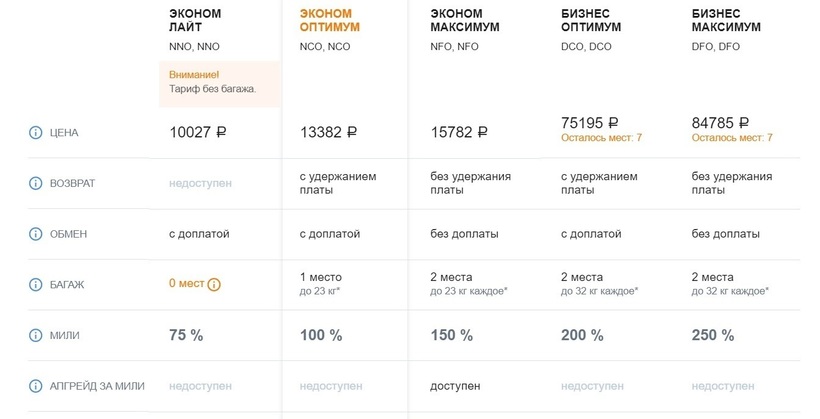Click the 13382 ₽ price
This screenshot has height=419, width=820.
328,132
